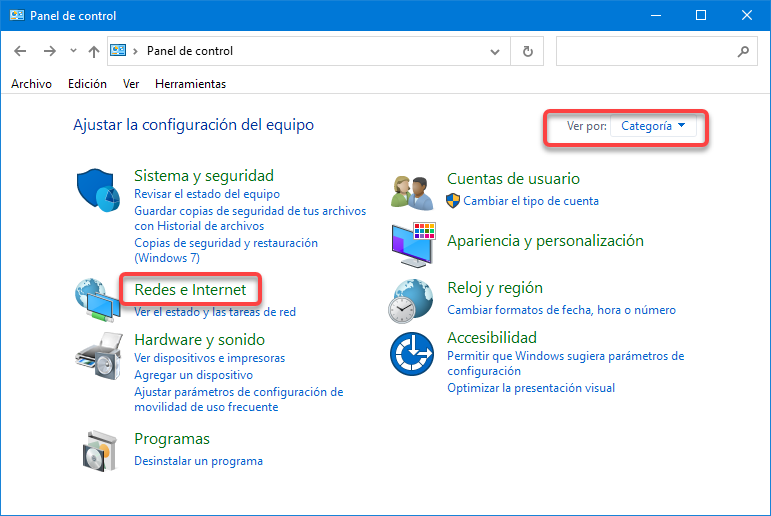Open the Archivo menu

[x=31, y=84]
